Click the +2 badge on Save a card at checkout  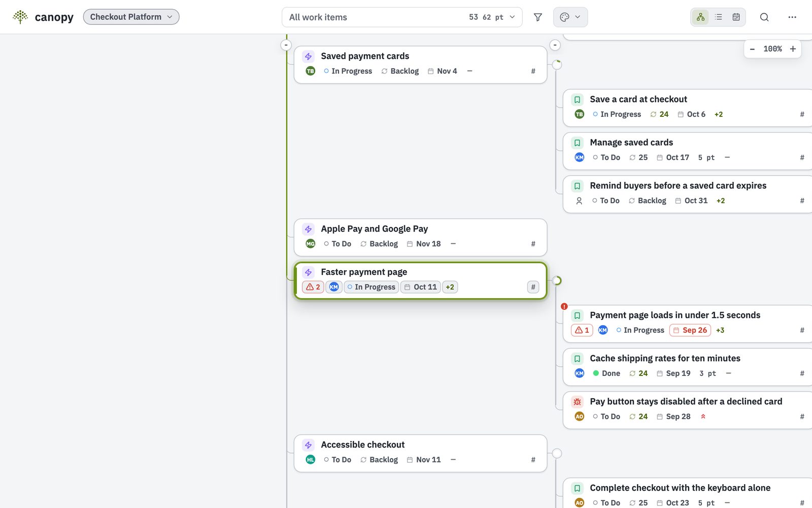point(719,114)
